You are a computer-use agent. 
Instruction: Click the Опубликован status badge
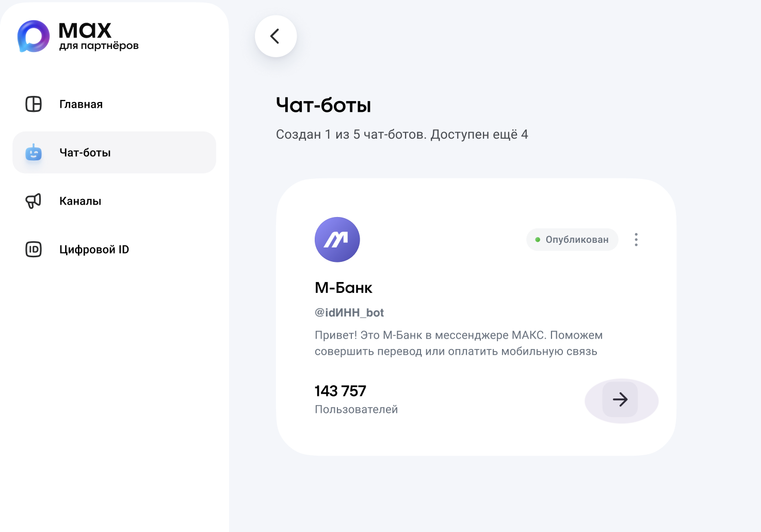tap(572, 240)
